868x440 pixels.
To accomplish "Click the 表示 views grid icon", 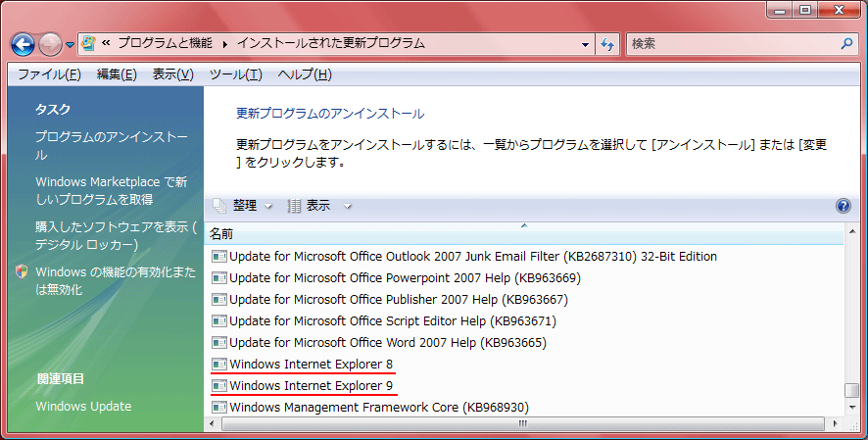I will point(294,206).
